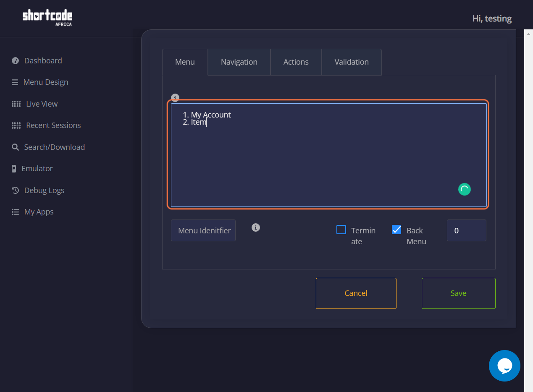This screenshot has height=392, width=533.
Task: Click the Menu Identifier input field
Action: 203,230
